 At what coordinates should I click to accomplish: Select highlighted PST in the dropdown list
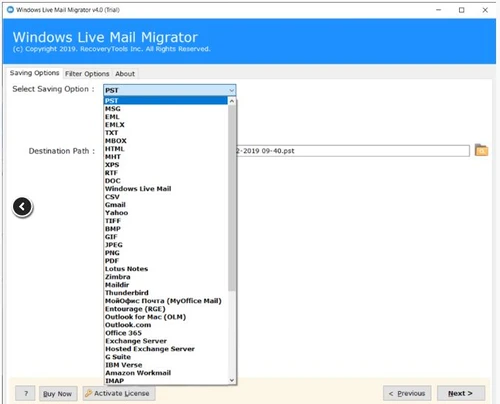166,101
